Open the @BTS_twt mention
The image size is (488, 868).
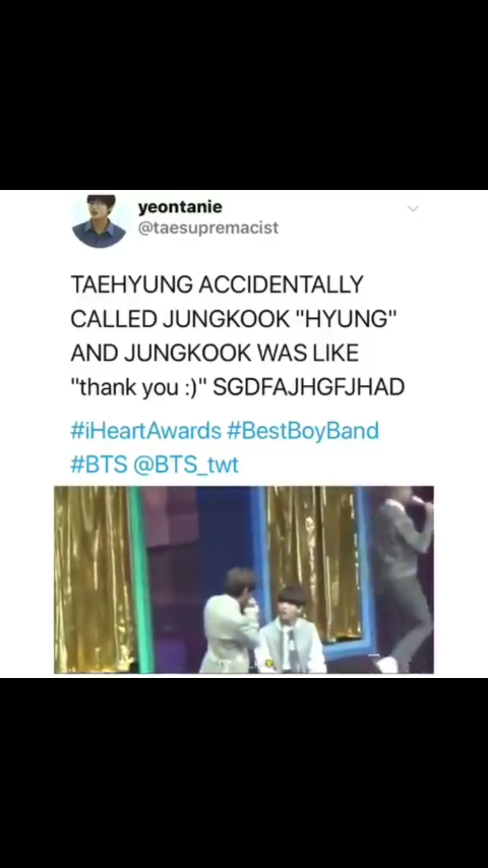[x=186, y=464]
